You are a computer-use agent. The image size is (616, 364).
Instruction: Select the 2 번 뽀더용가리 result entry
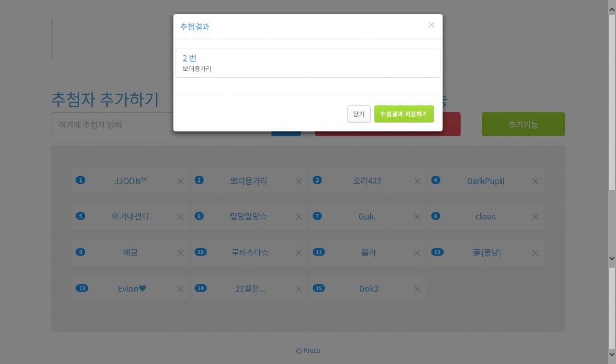307,63
